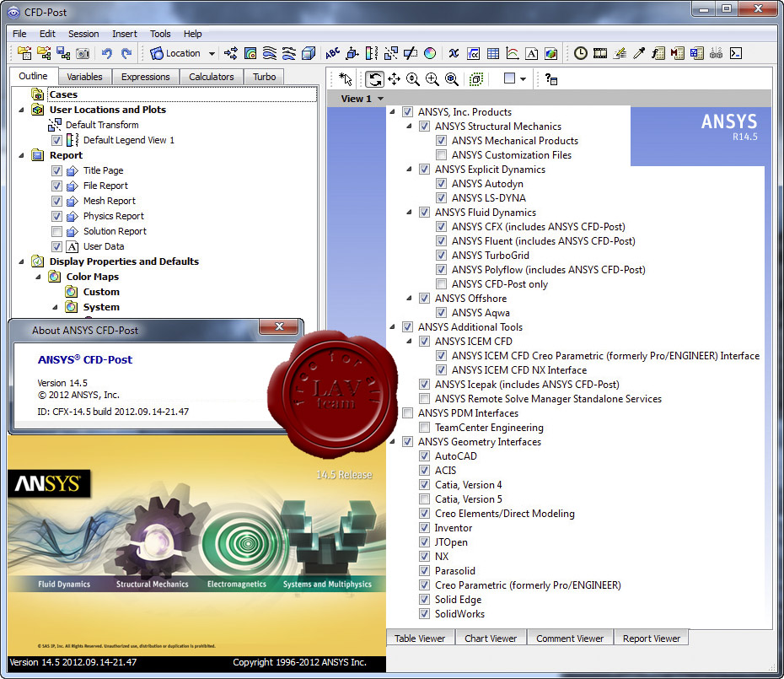Check the Catia, Version 5 checkbox

coord(424,499)
